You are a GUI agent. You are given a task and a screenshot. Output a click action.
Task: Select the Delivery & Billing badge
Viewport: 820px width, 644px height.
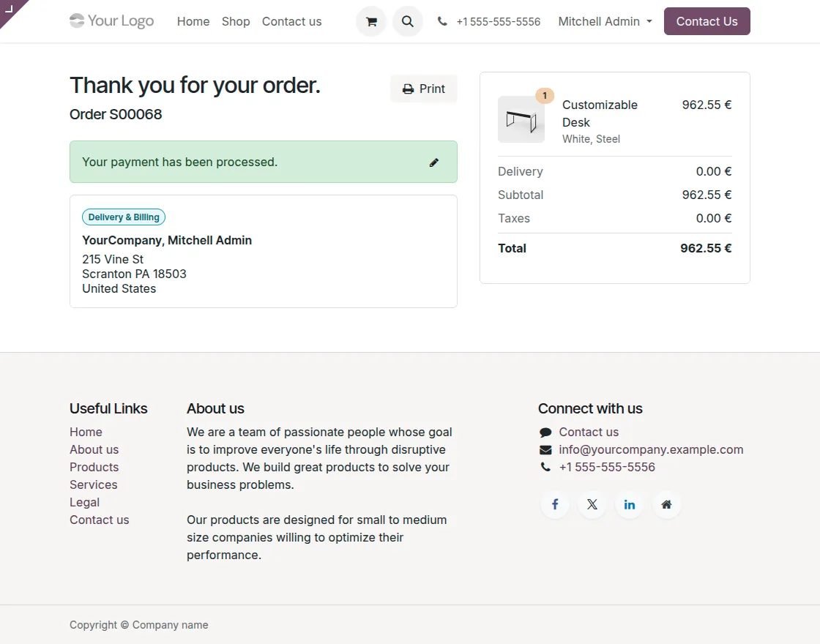click(123, 217)
